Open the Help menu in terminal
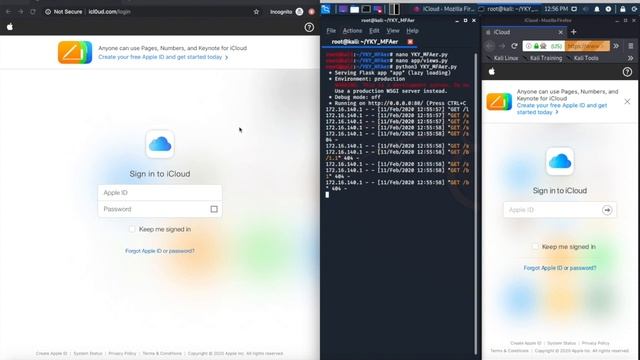 click(x=412, y=31)
